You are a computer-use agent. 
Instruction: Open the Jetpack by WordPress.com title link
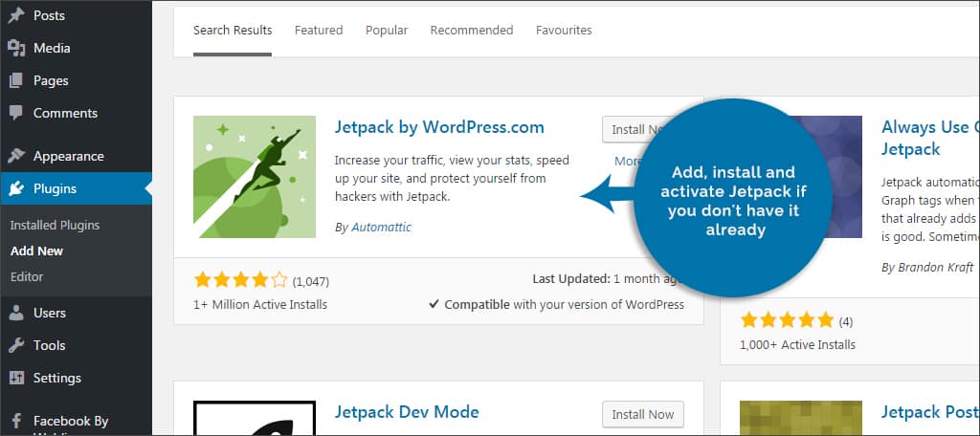click(439, 127)
